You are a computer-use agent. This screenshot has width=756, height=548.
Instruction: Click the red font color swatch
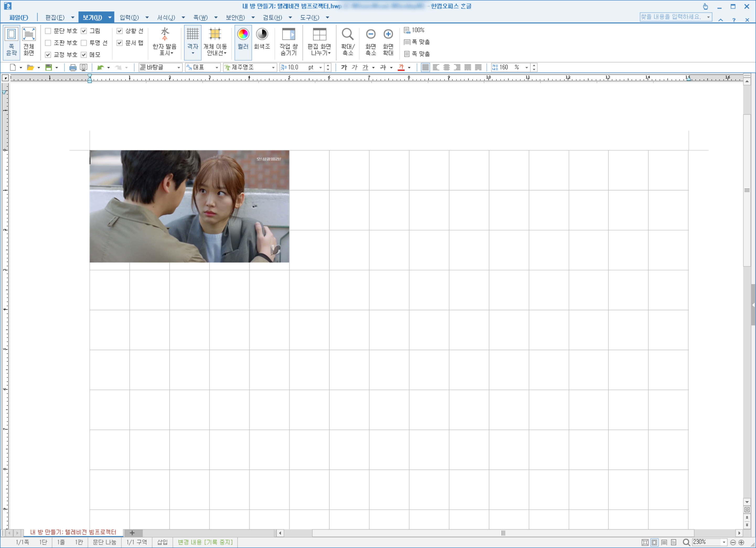[x=401, y=68]
